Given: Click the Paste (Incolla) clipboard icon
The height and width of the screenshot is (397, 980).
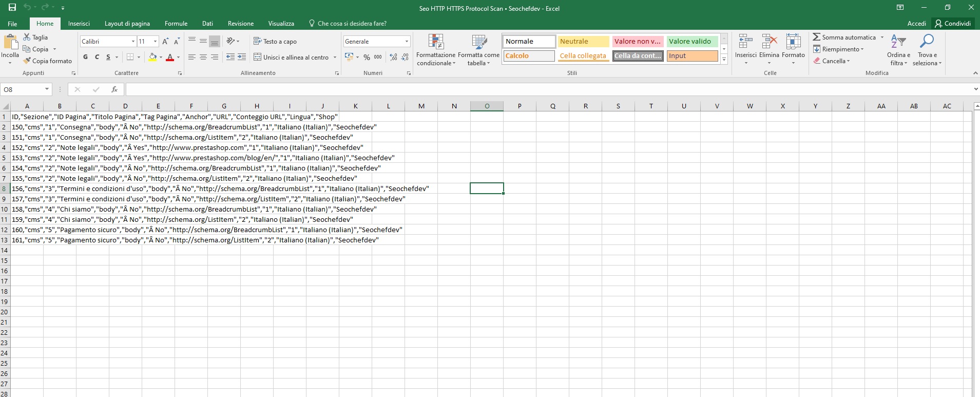Looking at the screenshot, I should 10,43.
